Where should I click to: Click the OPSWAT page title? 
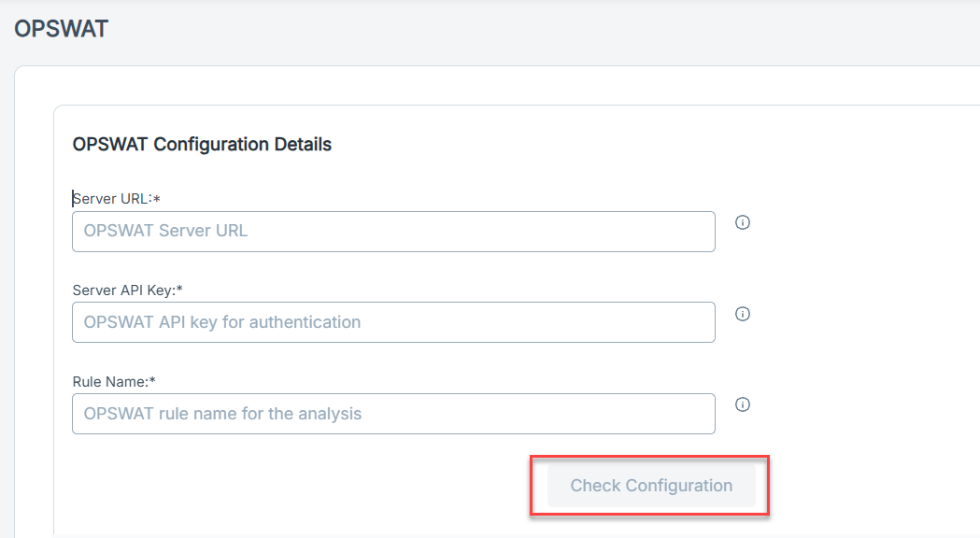(x=62, y=29)
